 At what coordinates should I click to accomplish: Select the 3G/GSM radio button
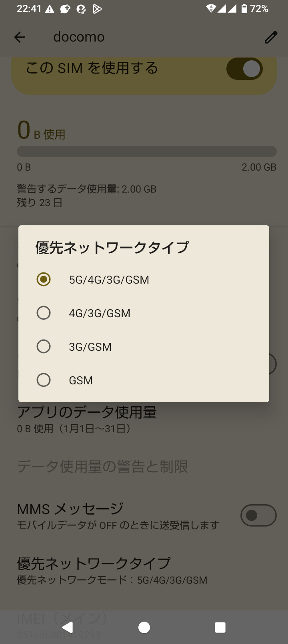[x=44, y=346]
